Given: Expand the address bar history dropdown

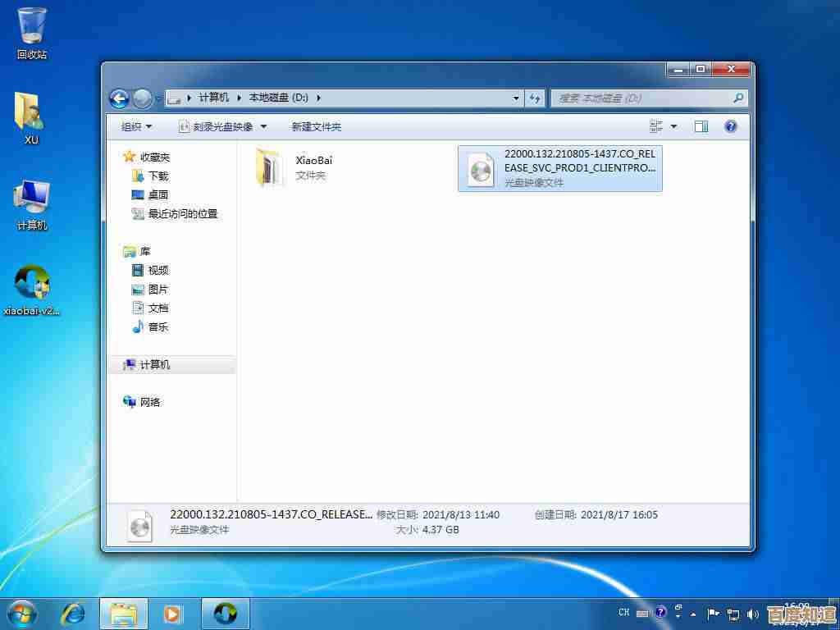Looking at the screenshot, I should [x=516, y=98].
